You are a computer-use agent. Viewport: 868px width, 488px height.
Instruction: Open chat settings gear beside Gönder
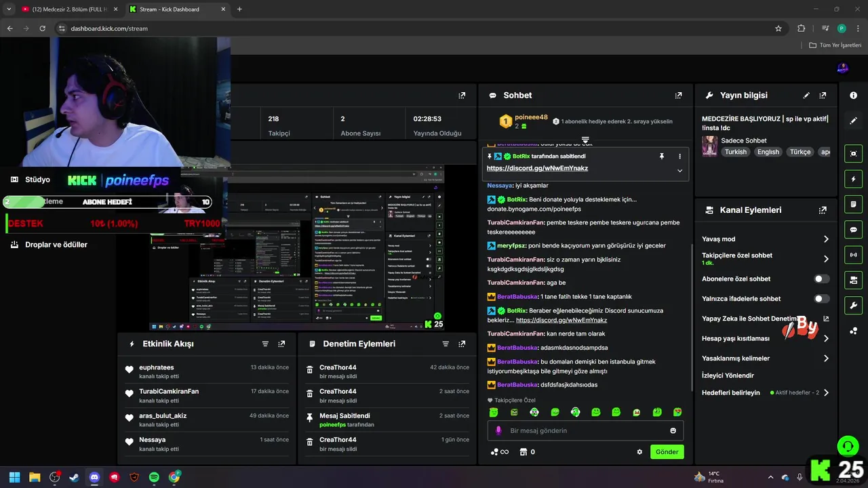[639, 452]
